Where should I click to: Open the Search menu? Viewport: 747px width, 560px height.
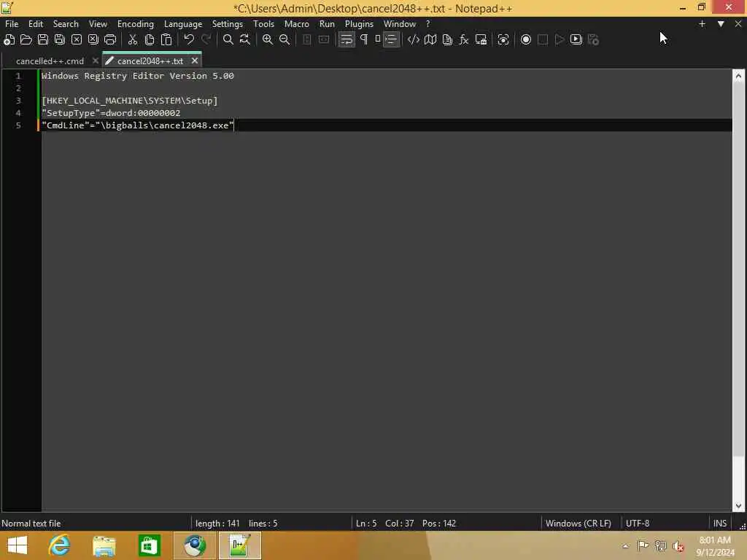(x=66, y=24)
